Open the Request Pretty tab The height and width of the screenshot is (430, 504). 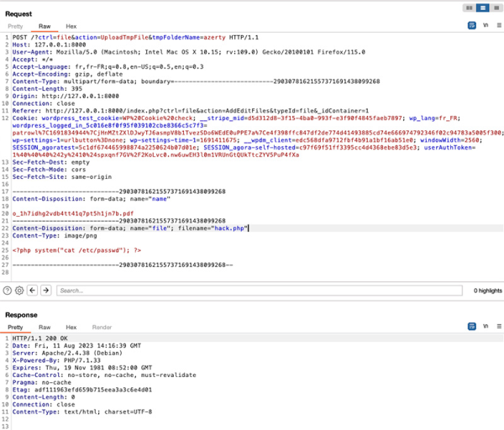click(15, 26)
